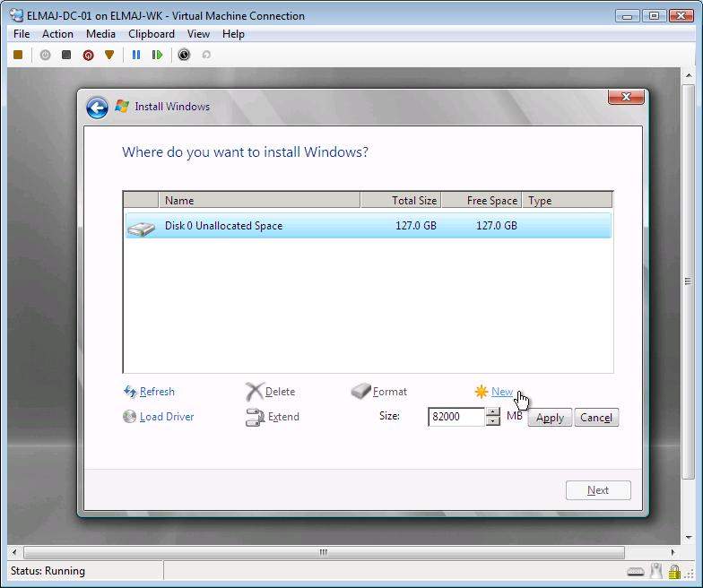Screen dimensions: 703x588
Task: Click the vertical scrollbar up arrow
Action: click(689, 75)
